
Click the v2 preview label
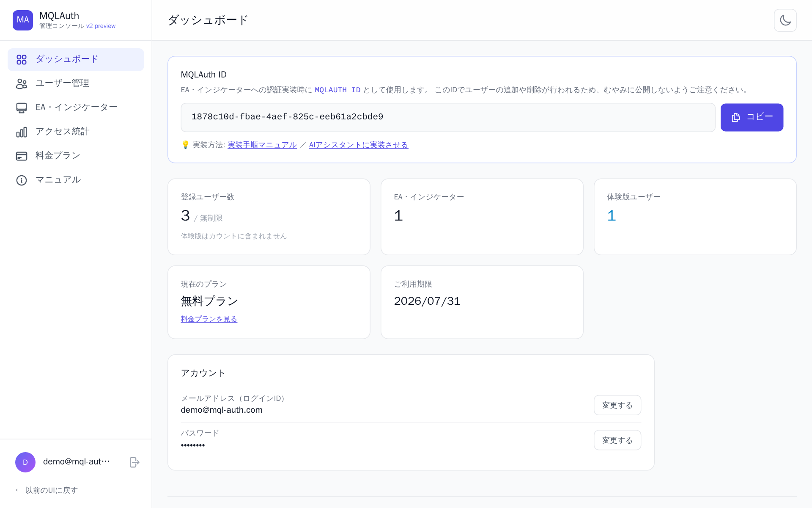101,26
